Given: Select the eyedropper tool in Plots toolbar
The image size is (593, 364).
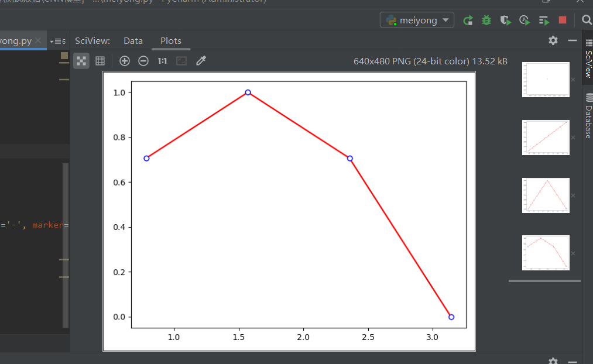Looking at the screenshot, I should [200, 60].
